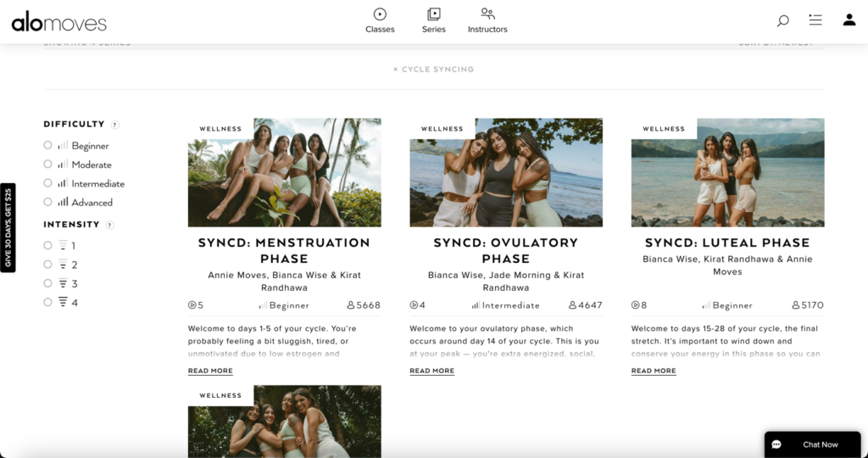Viewport: 868px width, 458px height.
Task: Expand Read More on Ovulatory Phase
Action: (431, 371)
